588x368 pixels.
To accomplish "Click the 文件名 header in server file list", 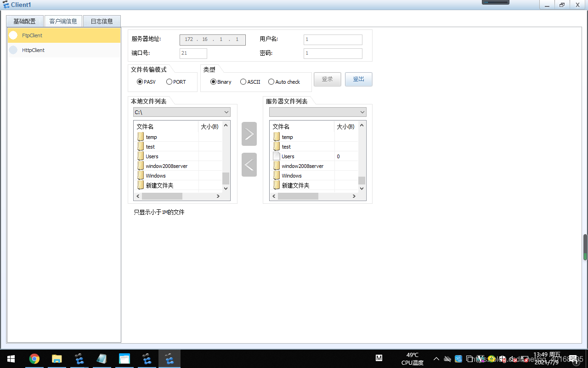I will tap(302, 126).
